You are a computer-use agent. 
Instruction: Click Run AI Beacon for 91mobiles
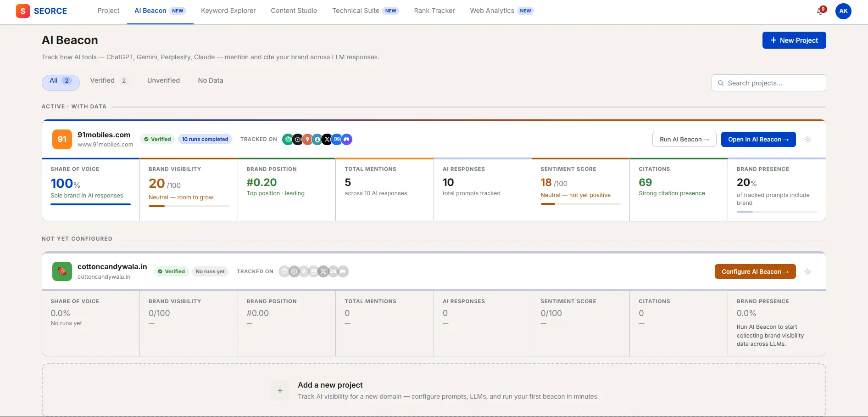(684, 140)
